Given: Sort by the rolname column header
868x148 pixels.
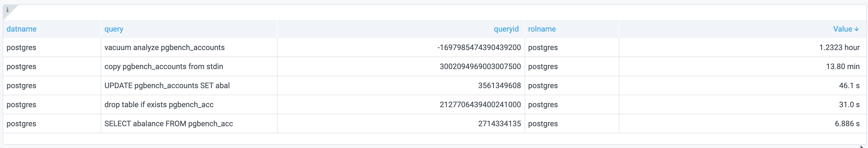Looking at the screenshot, I should coord(542,29).
